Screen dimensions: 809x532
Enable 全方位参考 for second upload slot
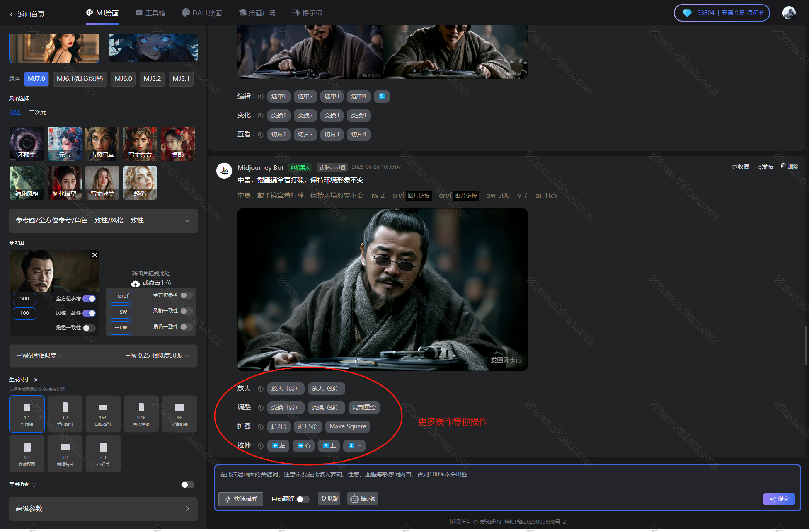[x=187, y=295]
